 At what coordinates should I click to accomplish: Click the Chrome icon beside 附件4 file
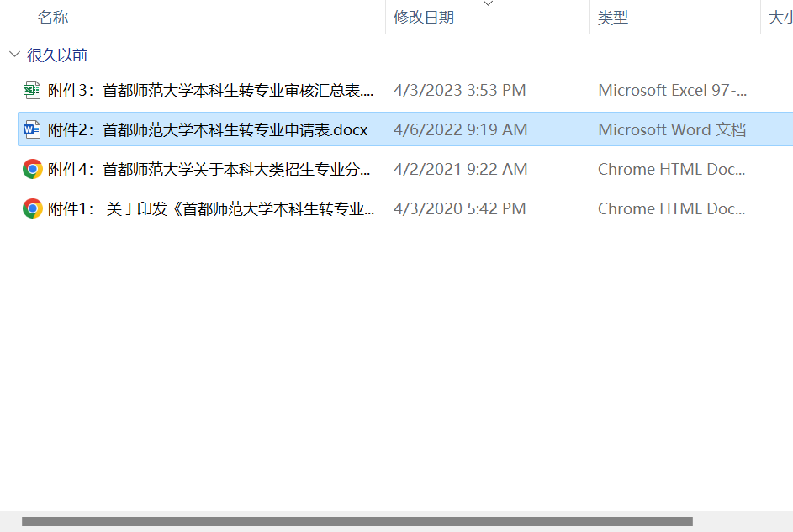pyautogui.click(x=32, y=169)
